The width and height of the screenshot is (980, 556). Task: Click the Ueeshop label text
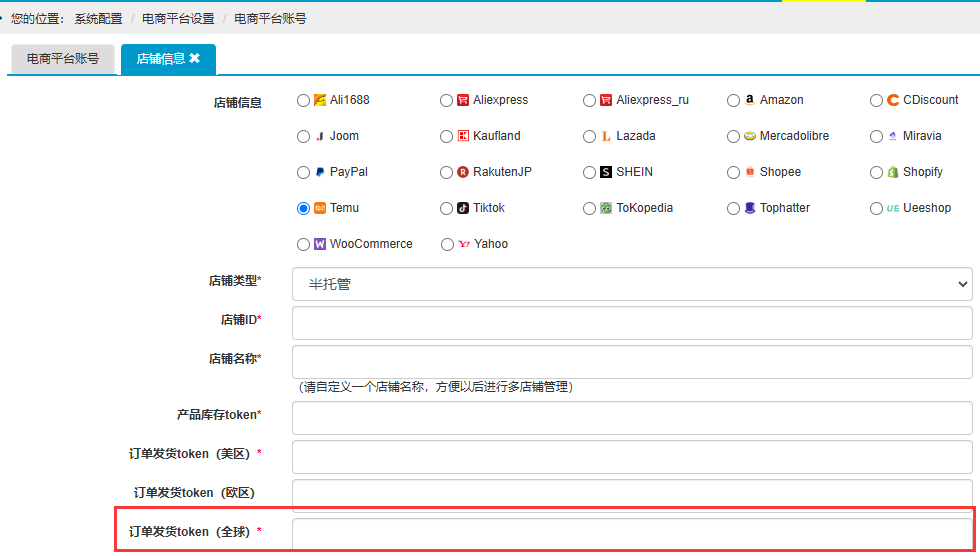pyautogui.click(x=927, y=208)
